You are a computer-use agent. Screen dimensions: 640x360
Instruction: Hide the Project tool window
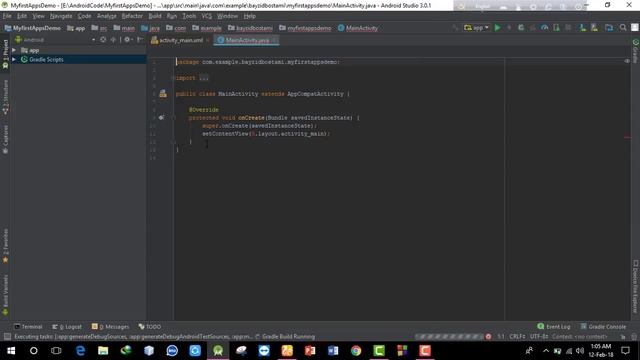(x=140, y=40)
